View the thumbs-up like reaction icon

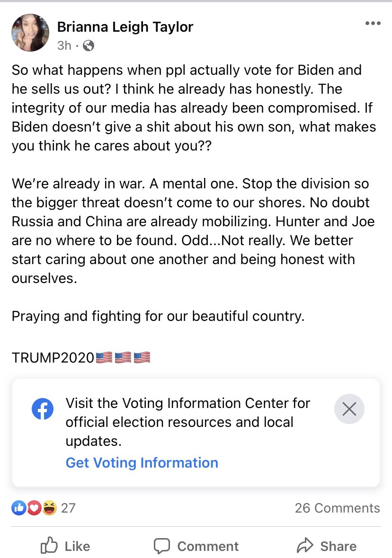pyautogui.click(x=19, y=508)
